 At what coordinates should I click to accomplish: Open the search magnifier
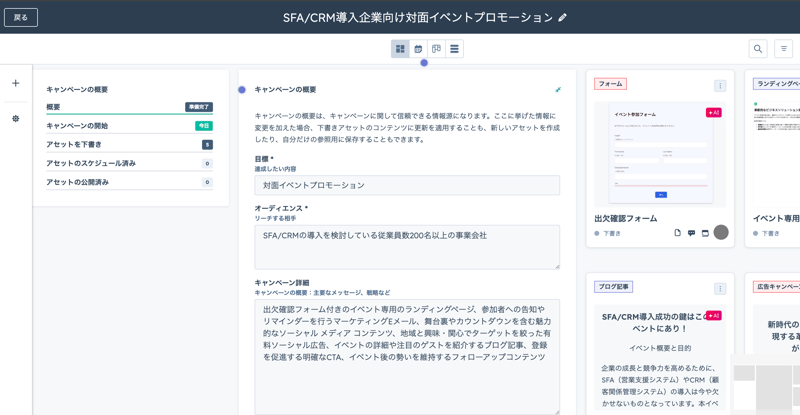click(x=758, y=49)
